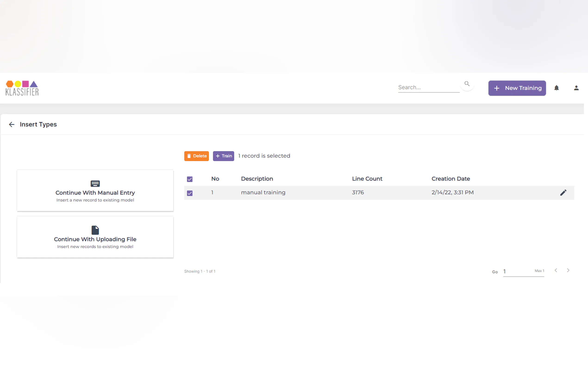Go to the next page chevron
Screen dimensions: 588x368
(x=568, y=270)
